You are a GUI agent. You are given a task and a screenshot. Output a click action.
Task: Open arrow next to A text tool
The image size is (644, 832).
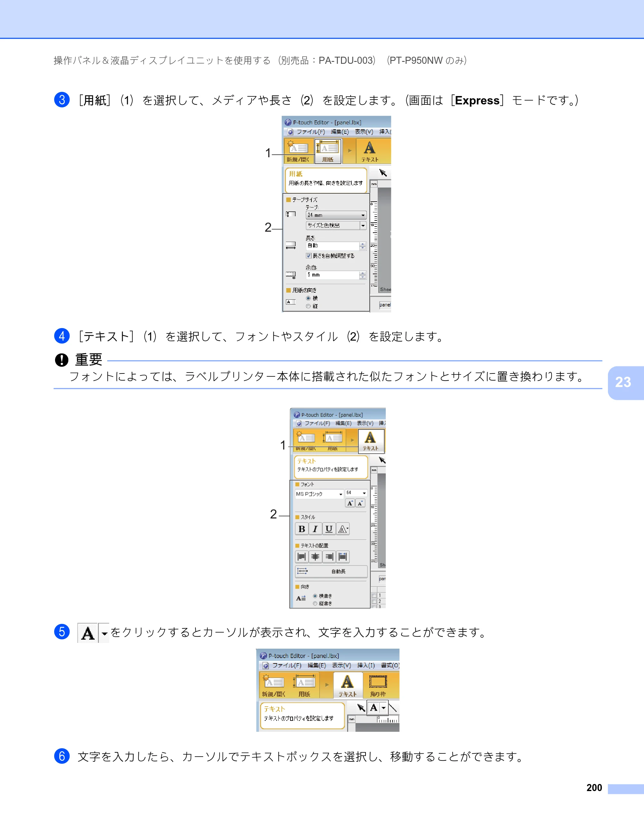[384, 708]
